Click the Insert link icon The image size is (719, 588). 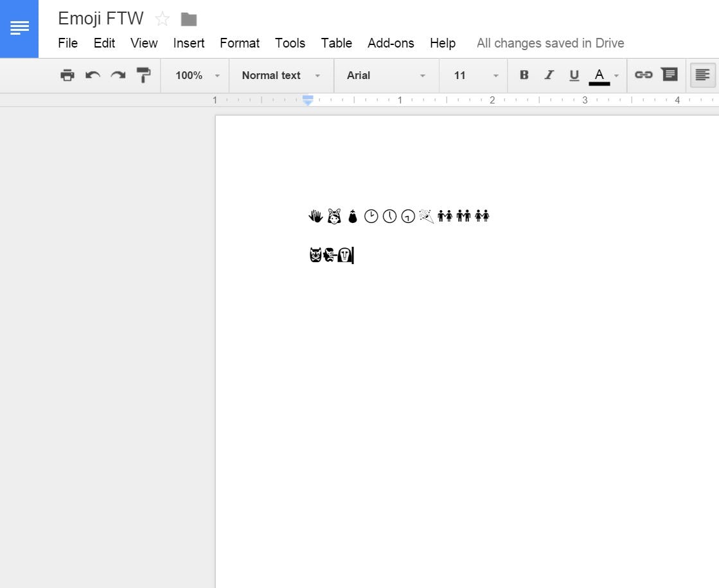point(643,75)
